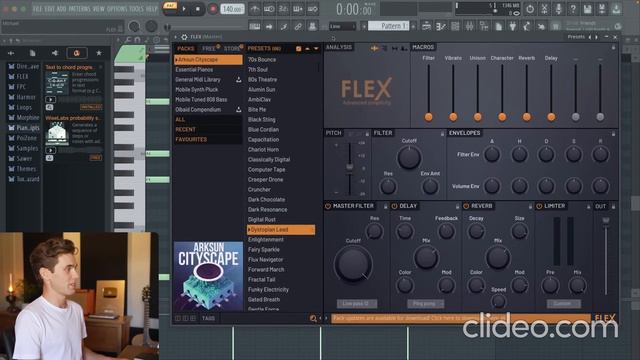Toggle the orange presets filter checkbox
This screenshot has height=360, width=640.
coord(299,49)
